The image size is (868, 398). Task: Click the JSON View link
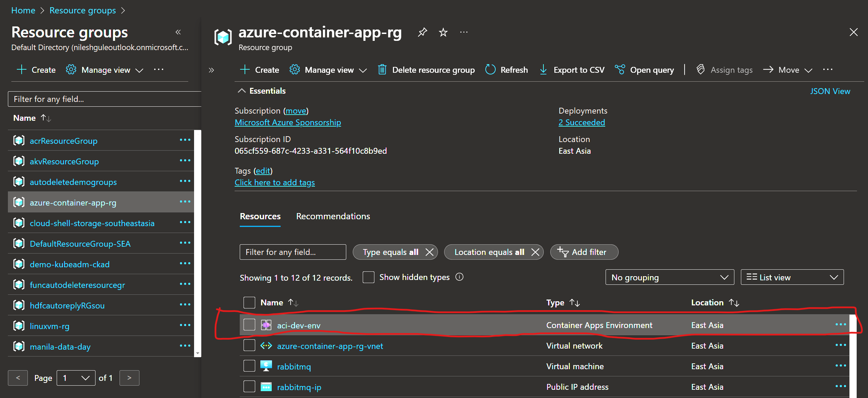pos(830,91)
